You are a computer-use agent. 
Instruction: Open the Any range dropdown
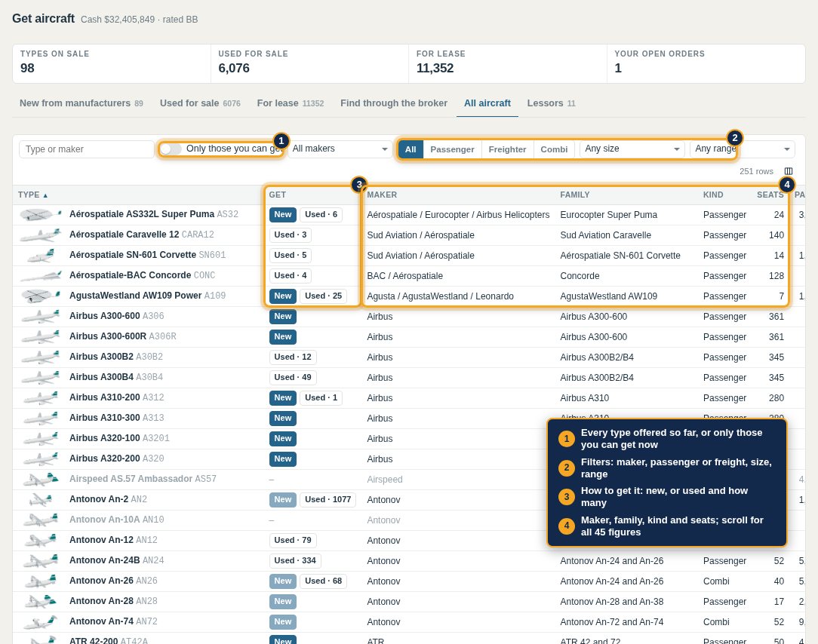[x=743, y=149]
